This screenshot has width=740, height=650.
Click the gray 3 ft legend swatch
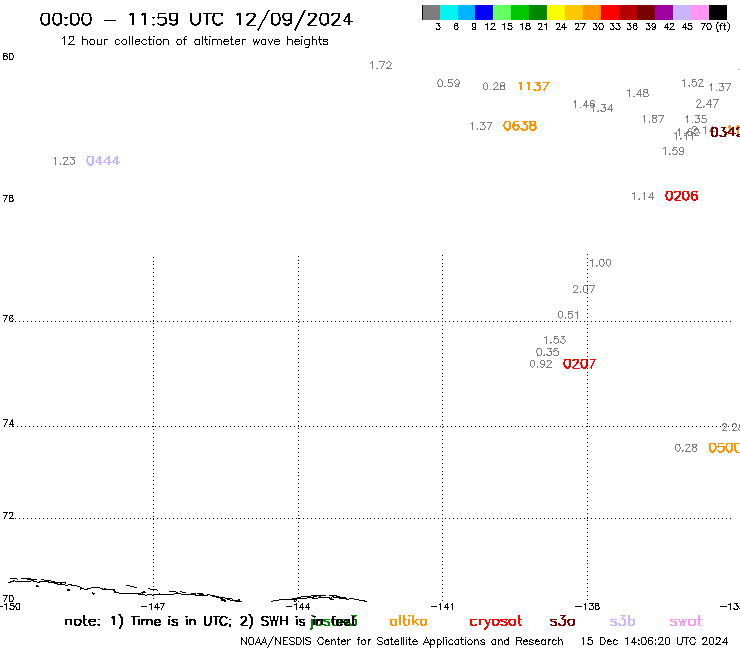point(431,12)
